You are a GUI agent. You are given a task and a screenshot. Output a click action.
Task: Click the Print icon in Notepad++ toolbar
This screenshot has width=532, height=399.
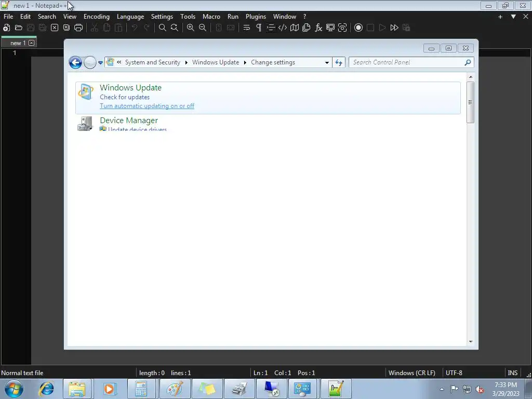(78, 28)
